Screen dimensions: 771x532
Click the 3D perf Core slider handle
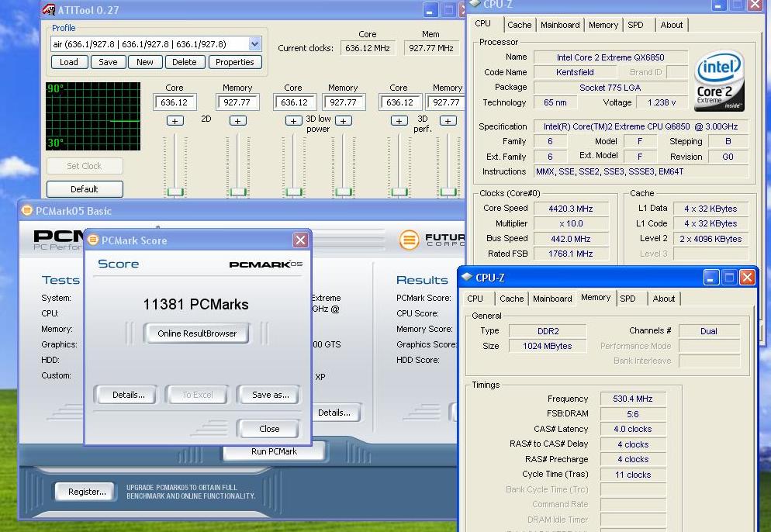399,192
